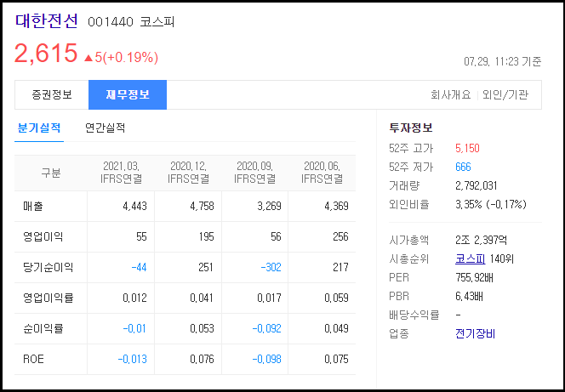This screenshot has width=565, height=392.
Task: Click the current price 2,615
Action: point(46,54)
